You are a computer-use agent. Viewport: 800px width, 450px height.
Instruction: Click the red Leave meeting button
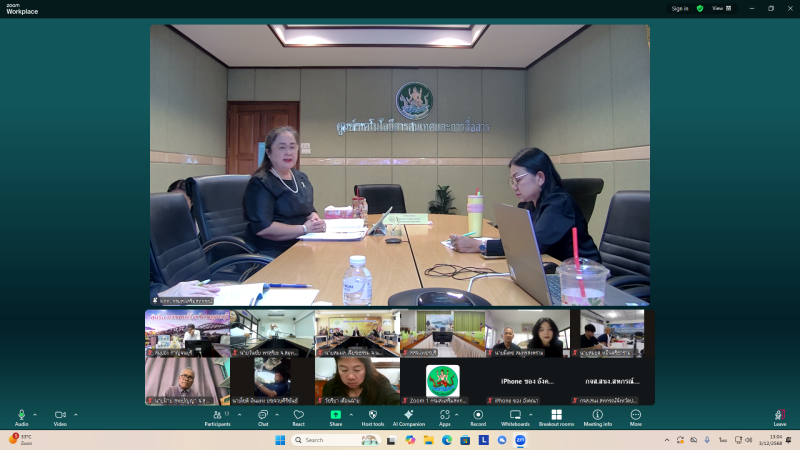779,415
